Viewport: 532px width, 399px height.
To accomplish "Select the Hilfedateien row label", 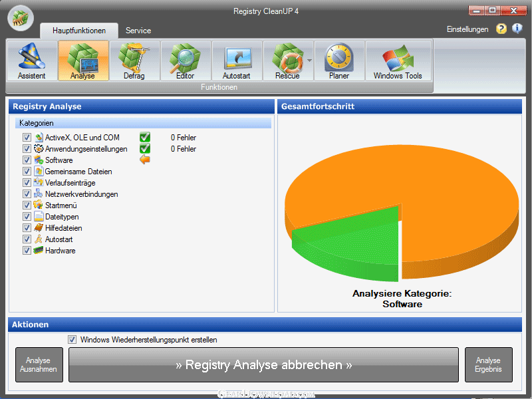I will [63, 228].
